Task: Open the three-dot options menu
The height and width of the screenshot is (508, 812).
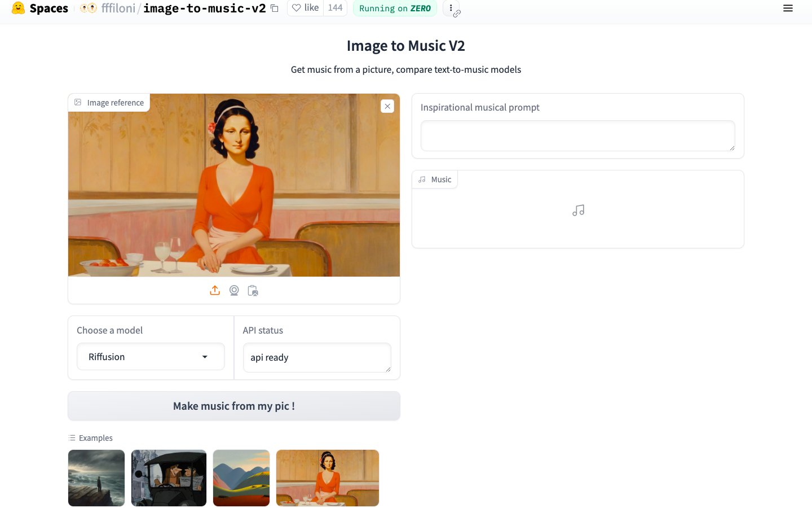Action: coord(451,8)
